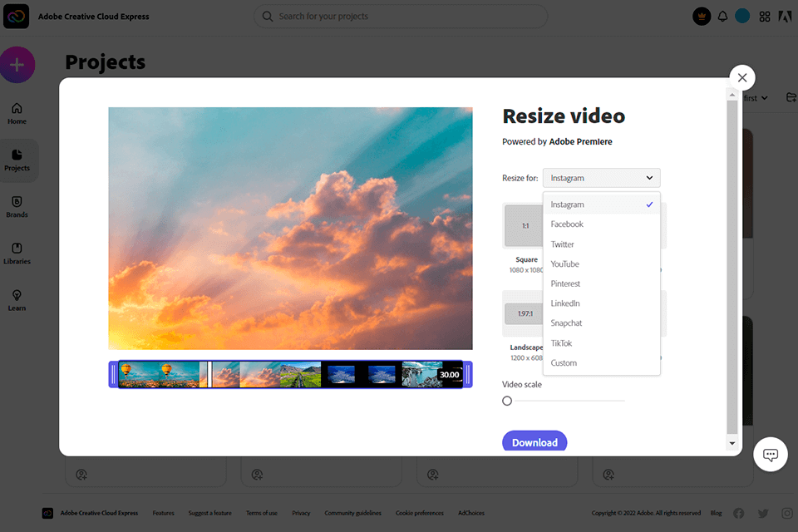Choose the 1.97:1 Landscape aspect ratio

coord(524,313)
